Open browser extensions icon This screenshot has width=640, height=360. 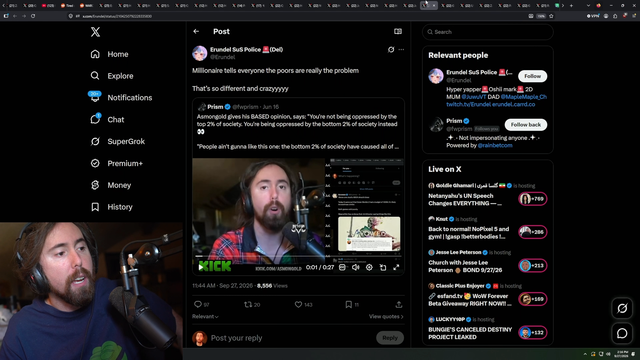[x=615, y=16]
